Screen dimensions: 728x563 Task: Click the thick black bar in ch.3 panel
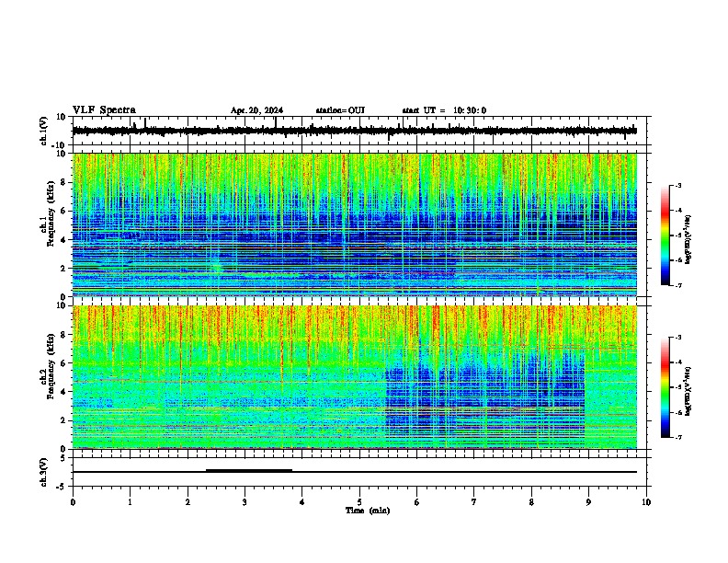click(249, 470)
